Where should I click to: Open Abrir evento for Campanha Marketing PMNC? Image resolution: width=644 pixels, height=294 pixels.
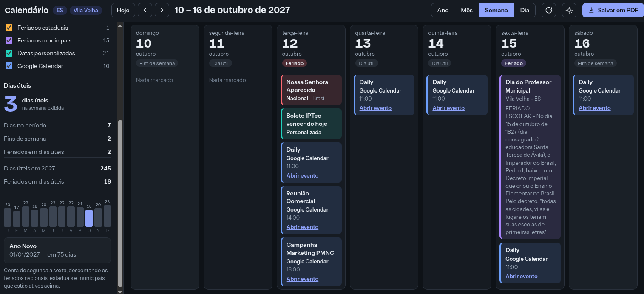[x=302, y=279]
